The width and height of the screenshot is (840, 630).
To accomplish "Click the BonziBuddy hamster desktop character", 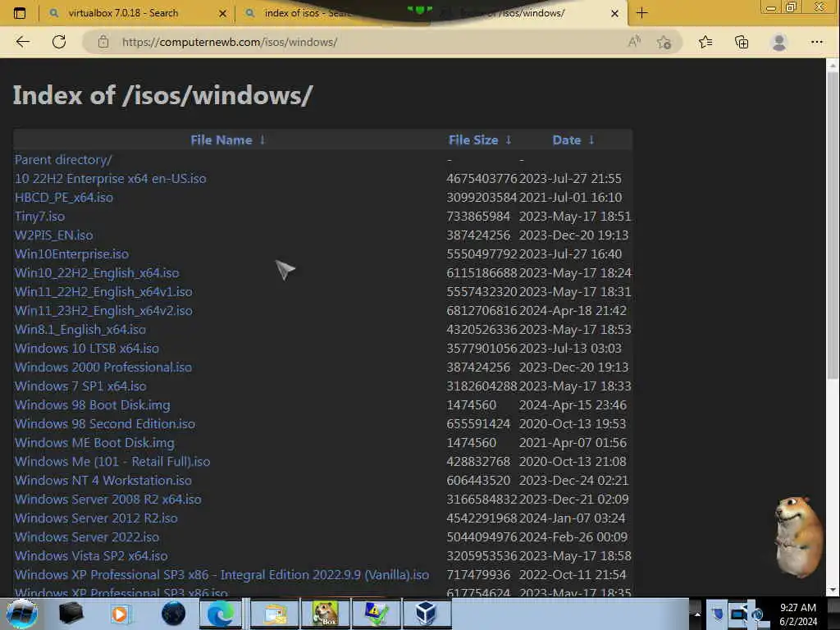I will click(x=799, y=536).
